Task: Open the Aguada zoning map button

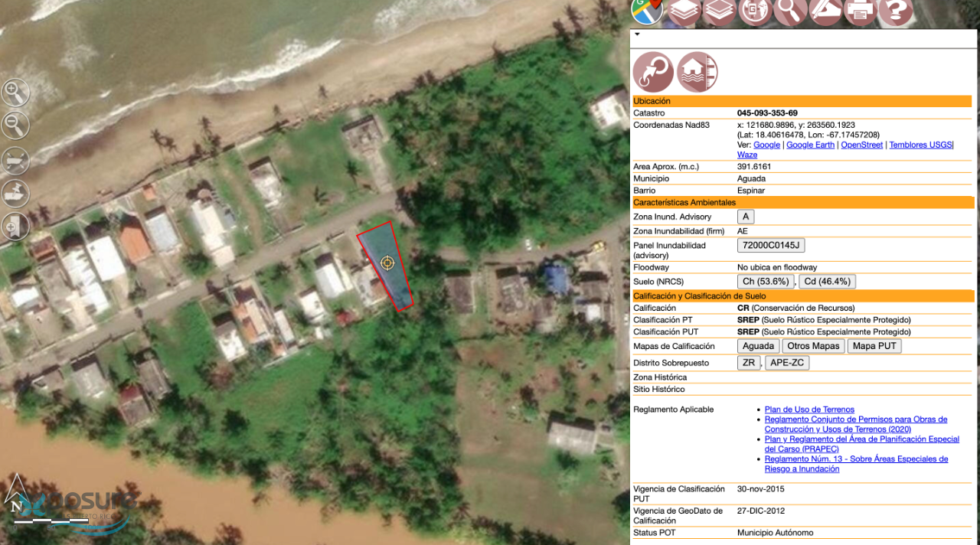Action: tap(758, 346)
